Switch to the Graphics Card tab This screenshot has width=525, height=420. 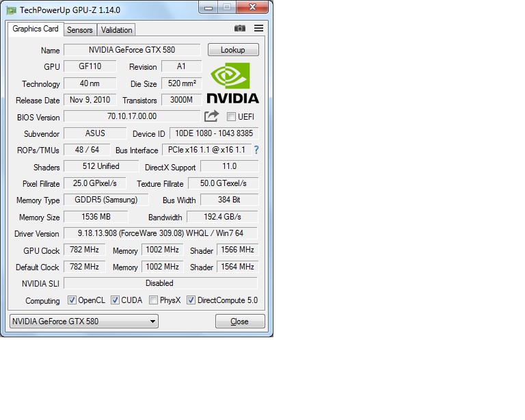click(36, 29)
